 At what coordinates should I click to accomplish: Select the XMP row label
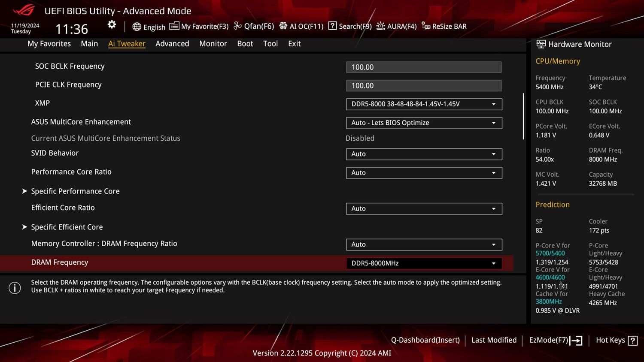pyautogui.click(x=43, y=103)
